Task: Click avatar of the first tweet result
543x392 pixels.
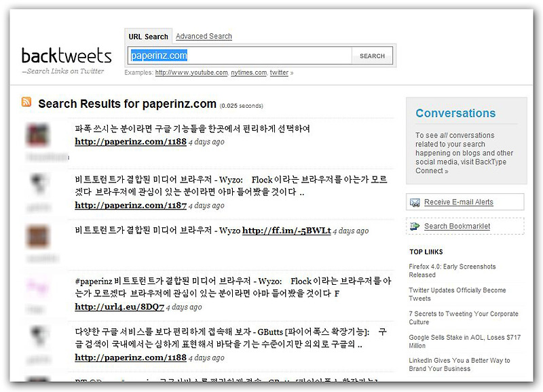Action: [x=38, y=135]
